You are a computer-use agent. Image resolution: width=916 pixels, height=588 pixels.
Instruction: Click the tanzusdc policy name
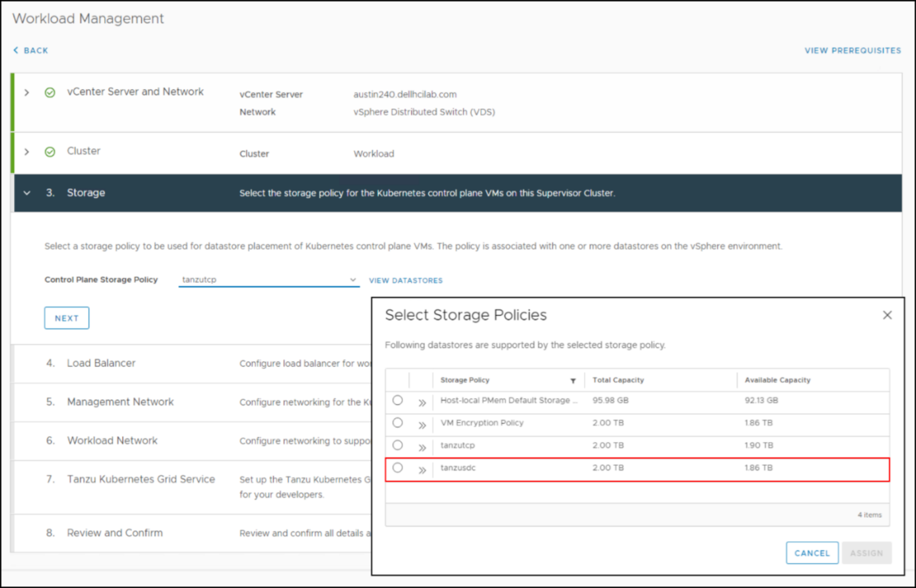[457, 468]
